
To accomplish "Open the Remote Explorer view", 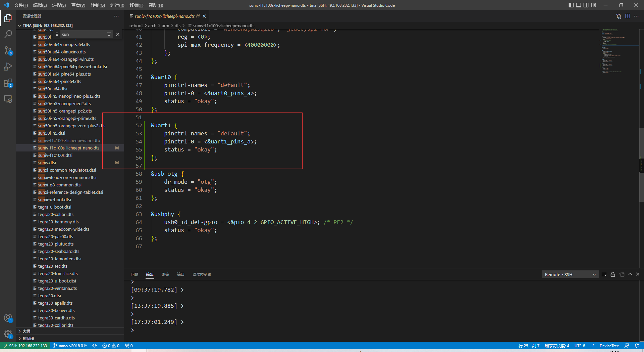I will pos(8,99).
